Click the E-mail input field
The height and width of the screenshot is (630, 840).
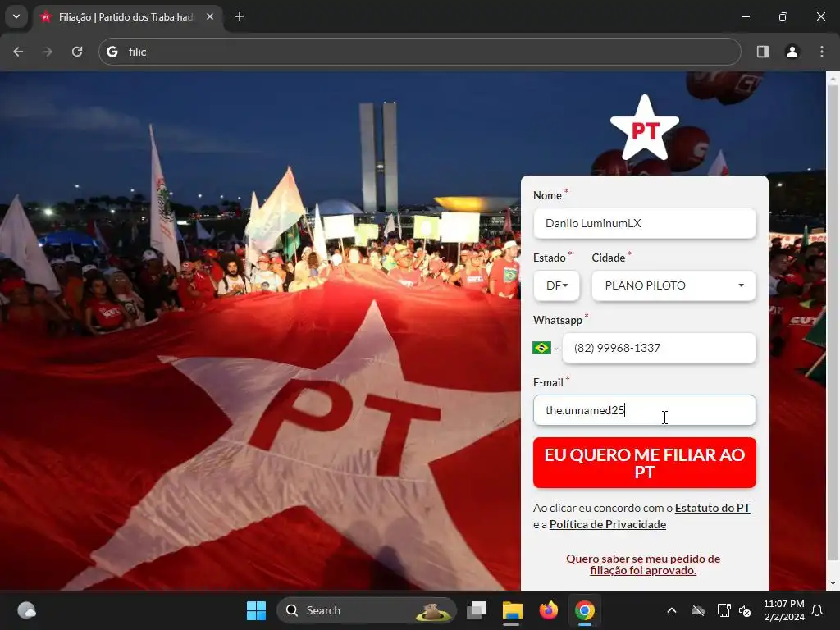coord(645,410)
